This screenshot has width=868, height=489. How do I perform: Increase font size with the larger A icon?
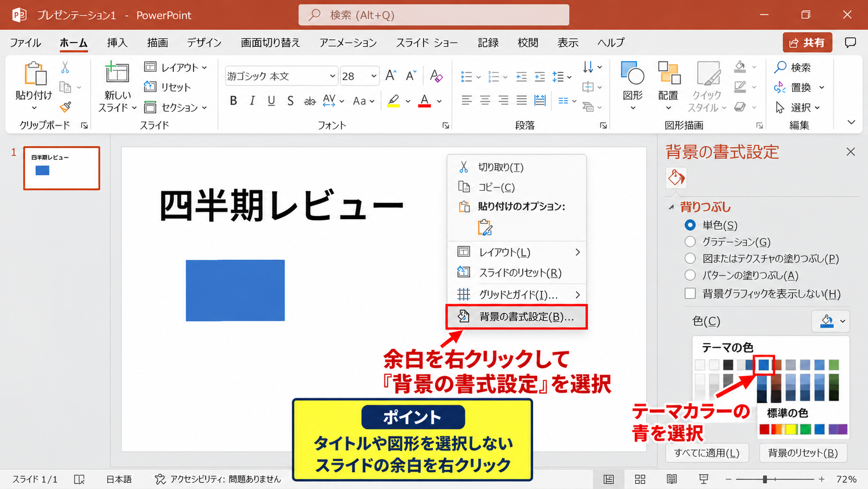point(391,76)
